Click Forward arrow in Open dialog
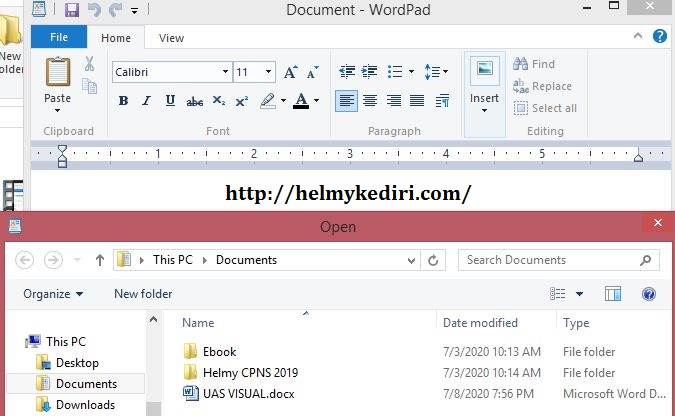The height and width of the screenshot is (416, 675). 53,260
